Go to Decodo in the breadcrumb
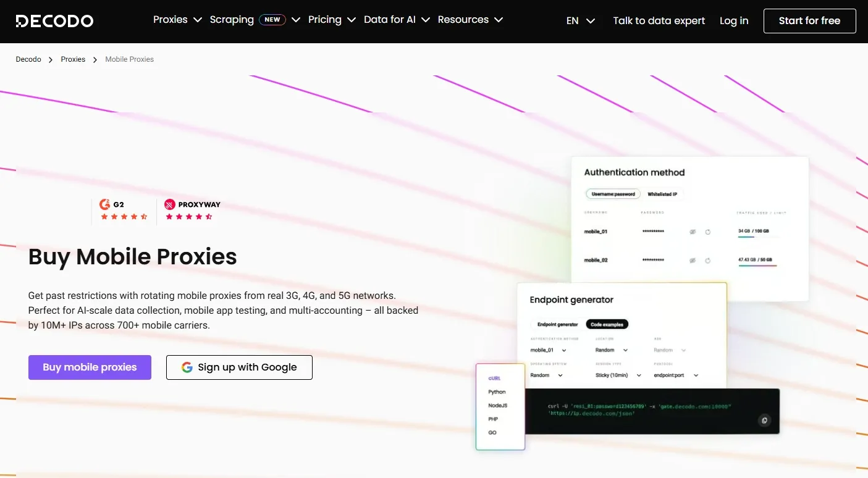Viewport: 868px width, 478px height. click(x=28, y=59)
